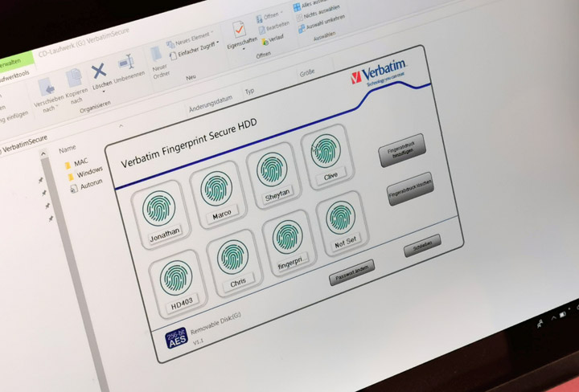Image resolution: width=579 pixels, height=392 pixels.
Task: Open the Öffnen dropdown in the ribbon
Action: (270, 17)
